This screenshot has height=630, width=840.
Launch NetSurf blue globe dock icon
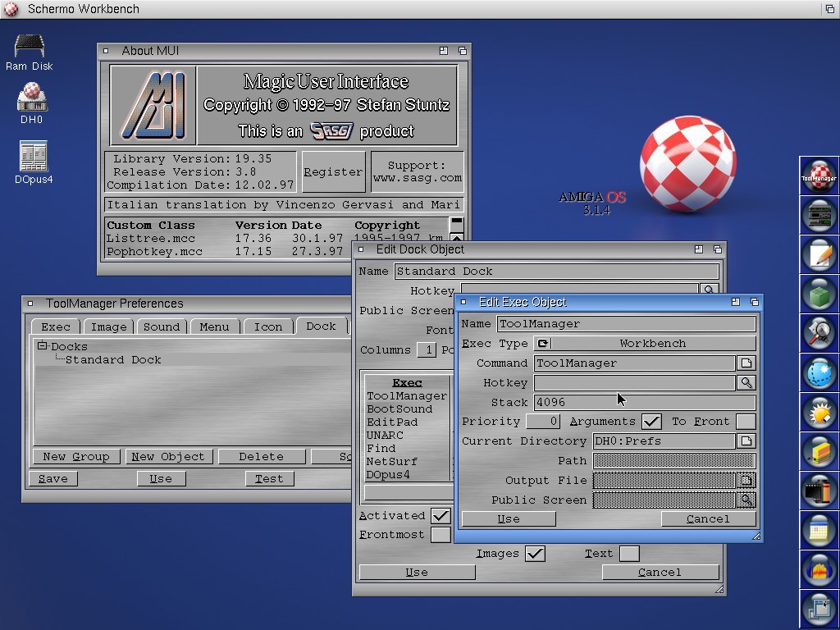[819, 372]
